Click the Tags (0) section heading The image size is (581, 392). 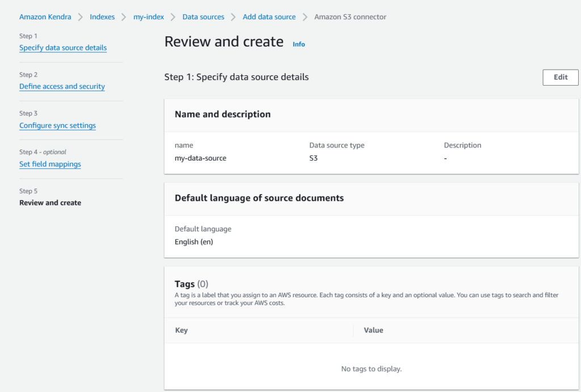tap(191, 284)
